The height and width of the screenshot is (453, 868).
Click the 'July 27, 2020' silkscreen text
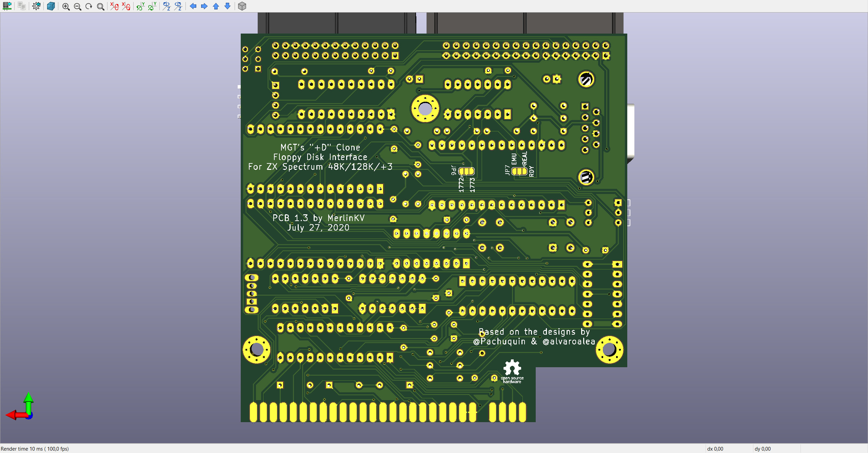(x=318, y=228)
